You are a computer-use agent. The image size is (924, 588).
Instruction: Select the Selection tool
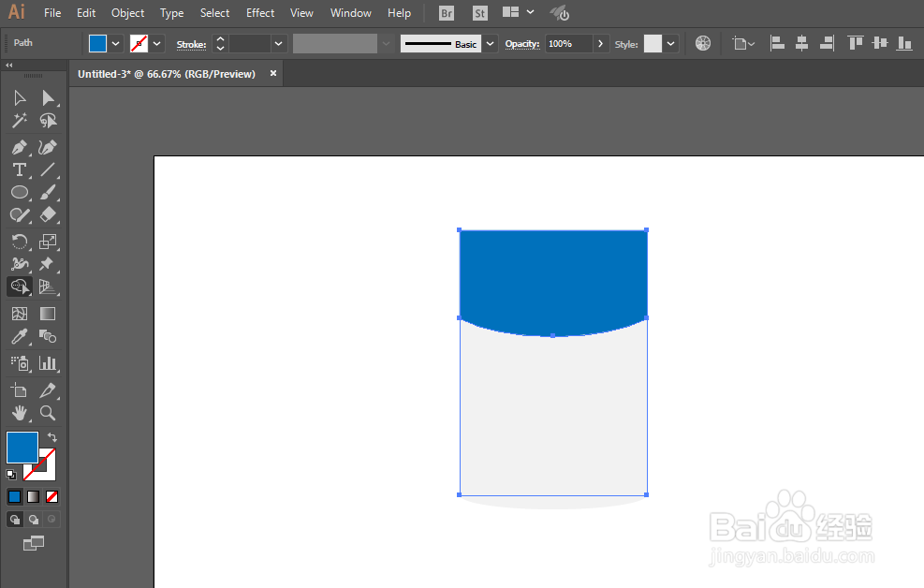coord(19,97)
